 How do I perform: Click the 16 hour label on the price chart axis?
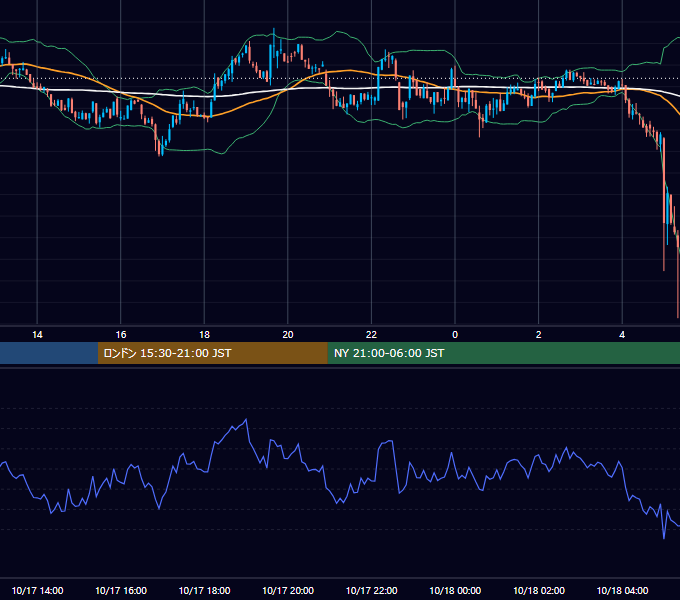[121, 335]
